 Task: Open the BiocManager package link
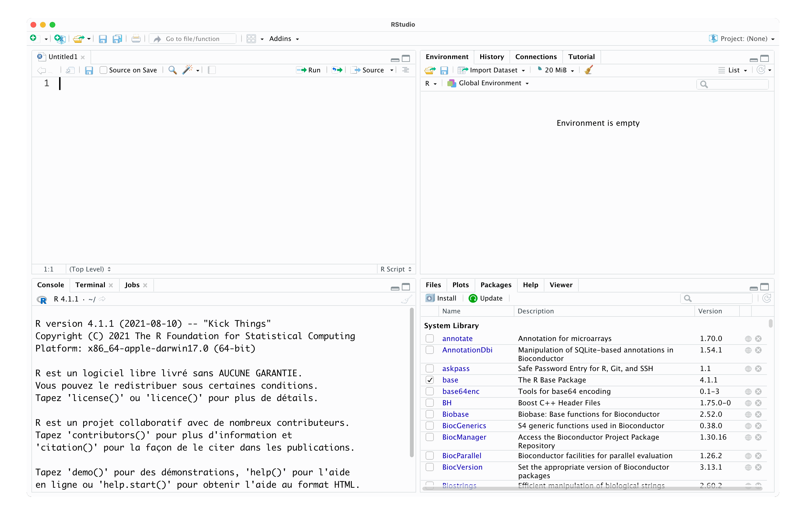coord(464,437)
